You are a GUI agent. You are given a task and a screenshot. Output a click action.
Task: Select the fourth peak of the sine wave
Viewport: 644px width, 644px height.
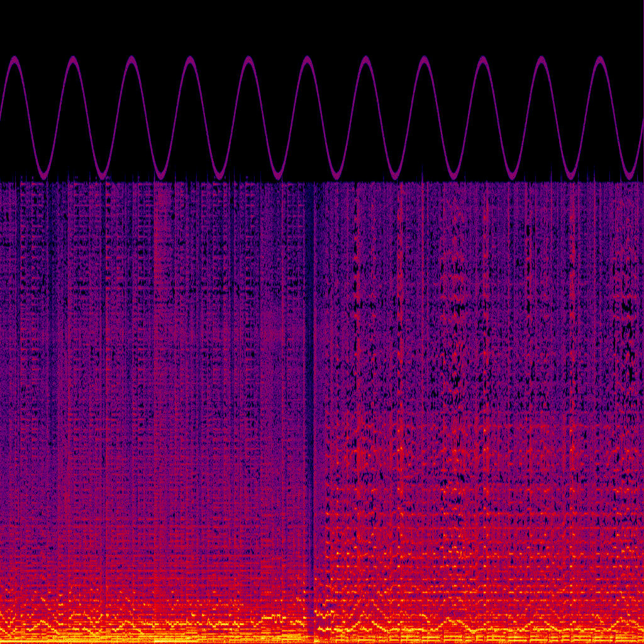point(190,60)
